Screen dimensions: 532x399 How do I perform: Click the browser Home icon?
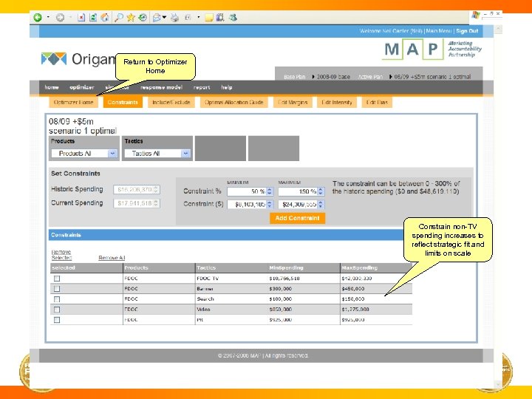(105, 17)
